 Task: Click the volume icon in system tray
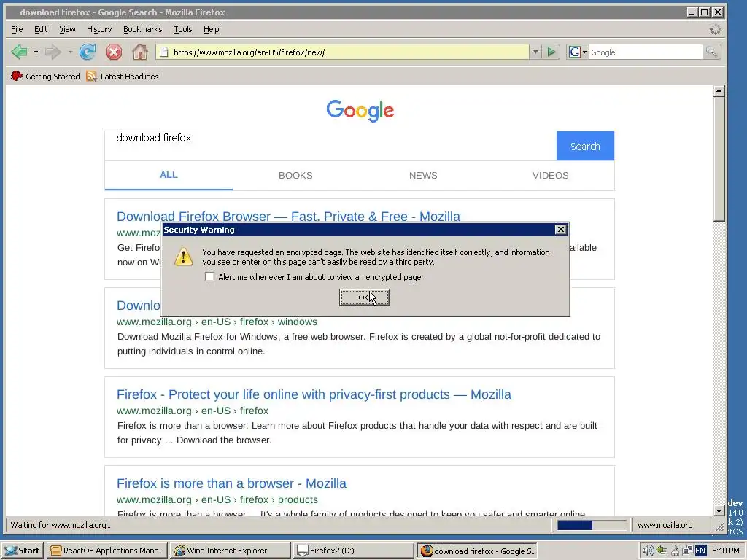pos(648,551)
